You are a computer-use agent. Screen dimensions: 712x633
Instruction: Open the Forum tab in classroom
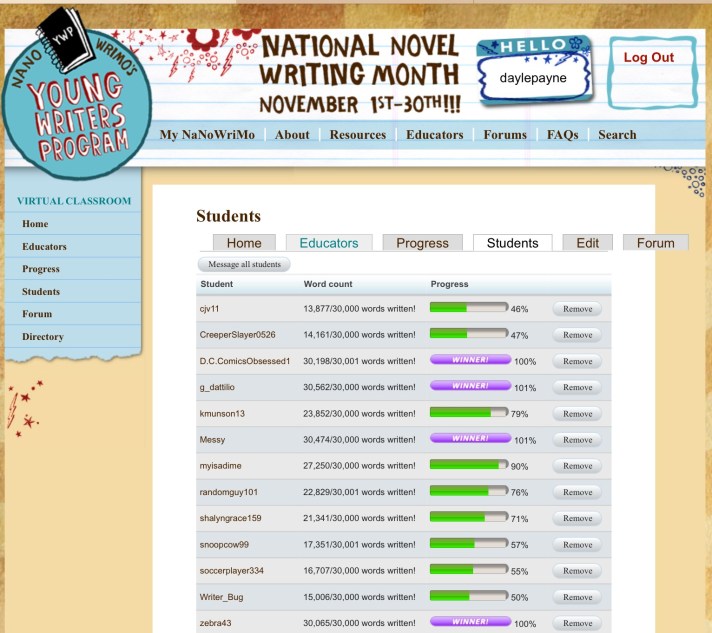tap(655, 243)
